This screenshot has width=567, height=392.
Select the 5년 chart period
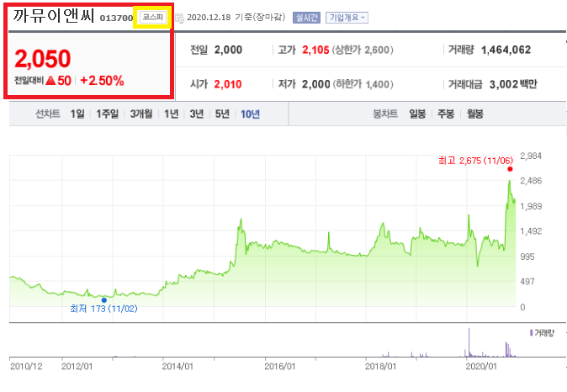(x=222, y=114)
